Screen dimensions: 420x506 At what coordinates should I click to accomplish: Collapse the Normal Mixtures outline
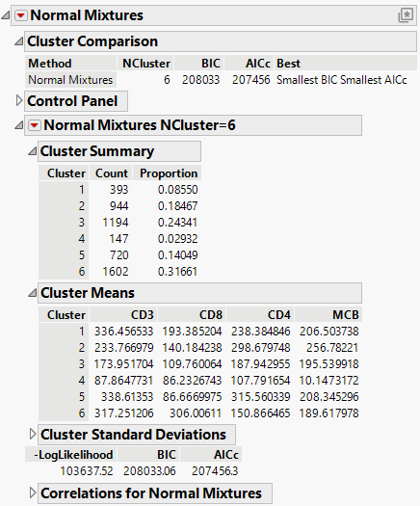pyautogui.click(x=6, y=15)
